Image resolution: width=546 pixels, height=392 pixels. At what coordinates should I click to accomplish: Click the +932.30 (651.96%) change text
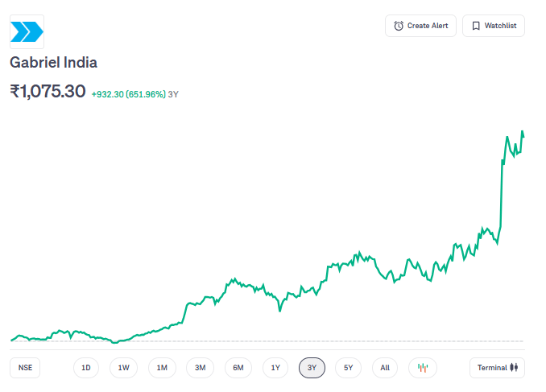click(x=129, y=94)
